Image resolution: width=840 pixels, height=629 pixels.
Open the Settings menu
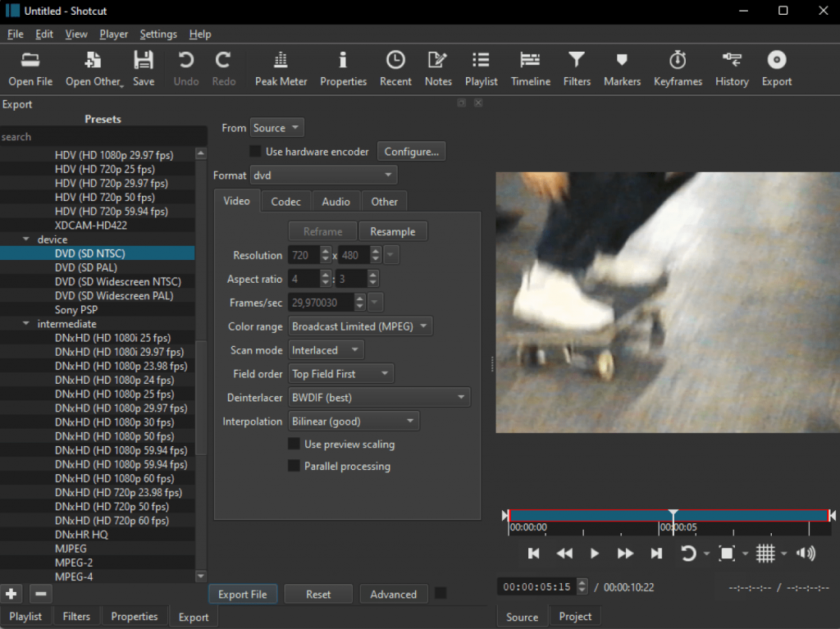pos(158,34)
